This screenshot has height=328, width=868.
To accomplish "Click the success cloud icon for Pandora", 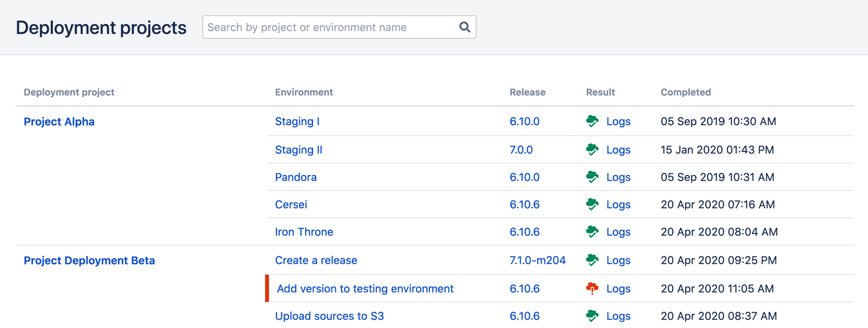I will coord(592,177).
